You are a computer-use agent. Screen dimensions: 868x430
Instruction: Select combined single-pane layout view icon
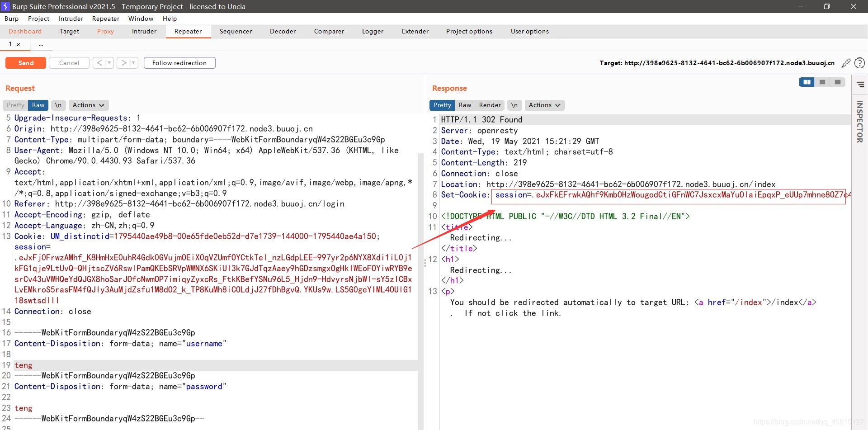[838, 82]
